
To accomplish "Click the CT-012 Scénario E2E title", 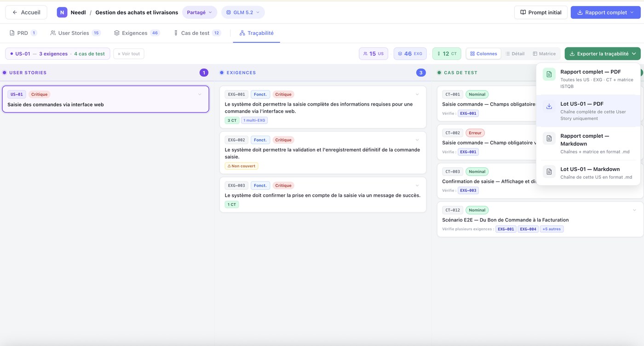I will pyautogui.click(x=506, y=220).
